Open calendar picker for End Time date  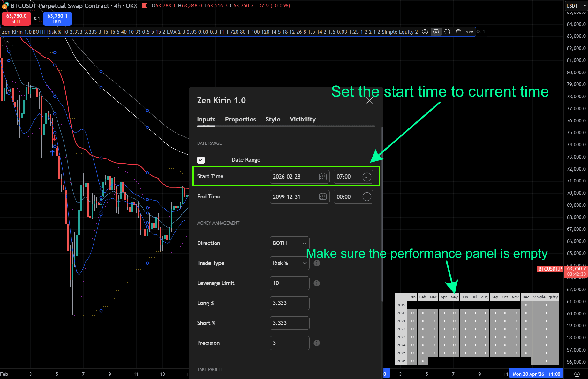coord(323,197)
